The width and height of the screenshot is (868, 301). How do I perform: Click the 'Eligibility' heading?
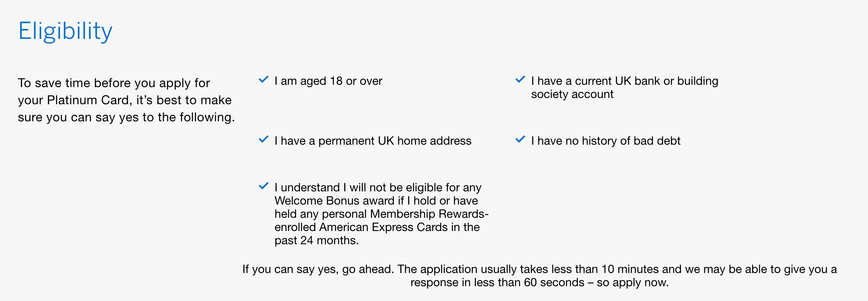[65, 31]
